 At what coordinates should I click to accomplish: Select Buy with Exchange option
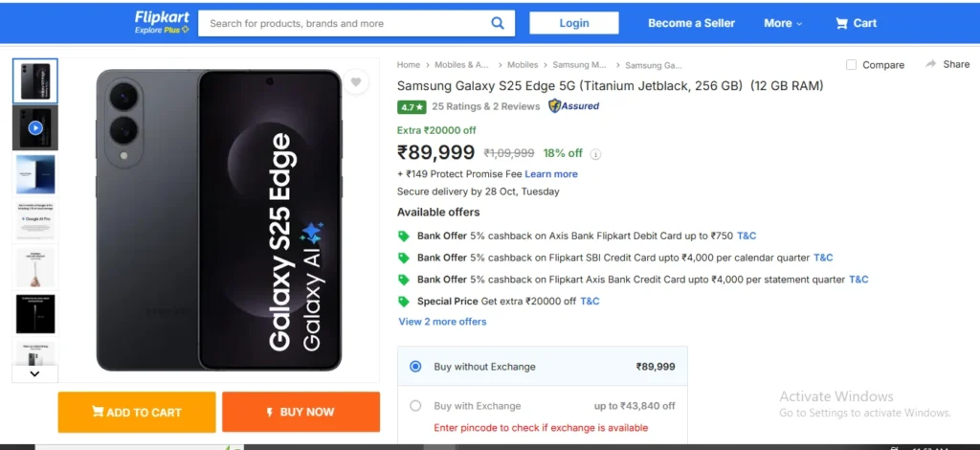pyautogui.click(x=415, y=406)
